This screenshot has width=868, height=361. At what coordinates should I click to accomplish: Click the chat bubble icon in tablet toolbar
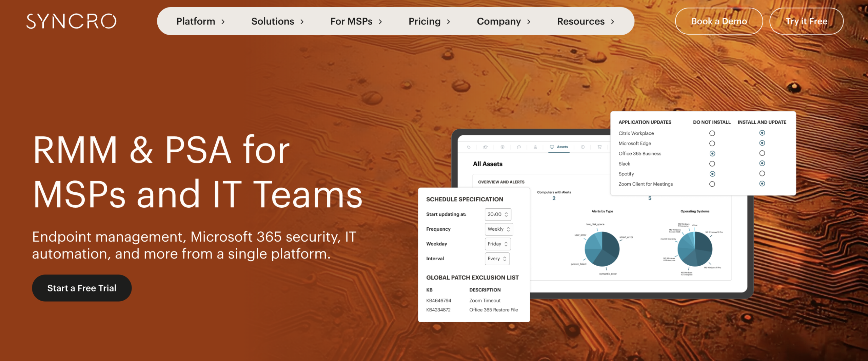[x=519, y=147]
